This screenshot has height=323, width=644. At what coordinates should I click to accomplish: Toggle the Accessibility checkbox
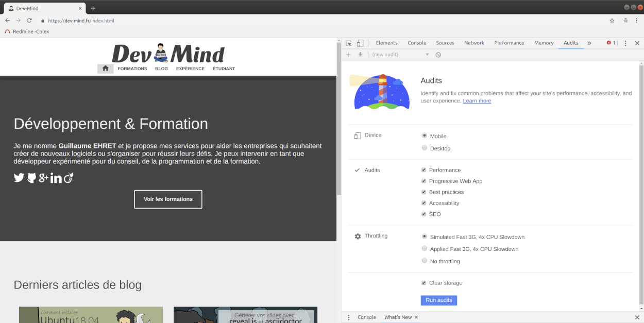[x=424, y=203]
